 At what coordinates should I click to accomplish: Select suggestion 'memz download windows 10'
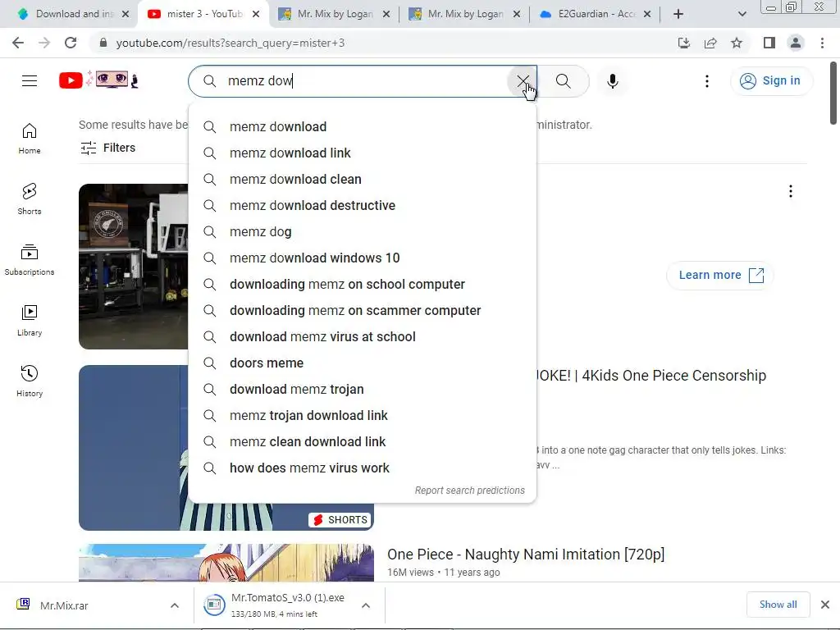coord(362,258)
